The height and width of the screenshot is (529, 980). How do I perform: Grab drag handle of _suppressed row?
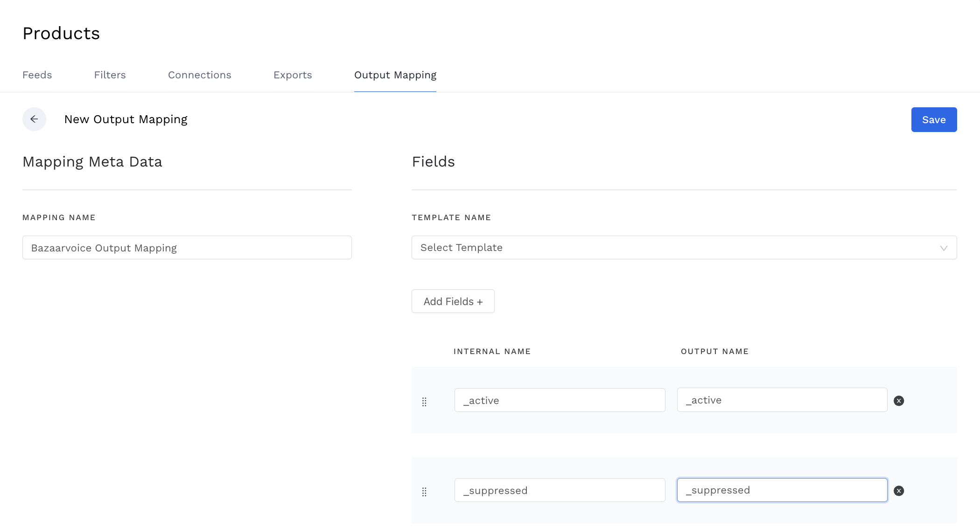pos(424,492)
